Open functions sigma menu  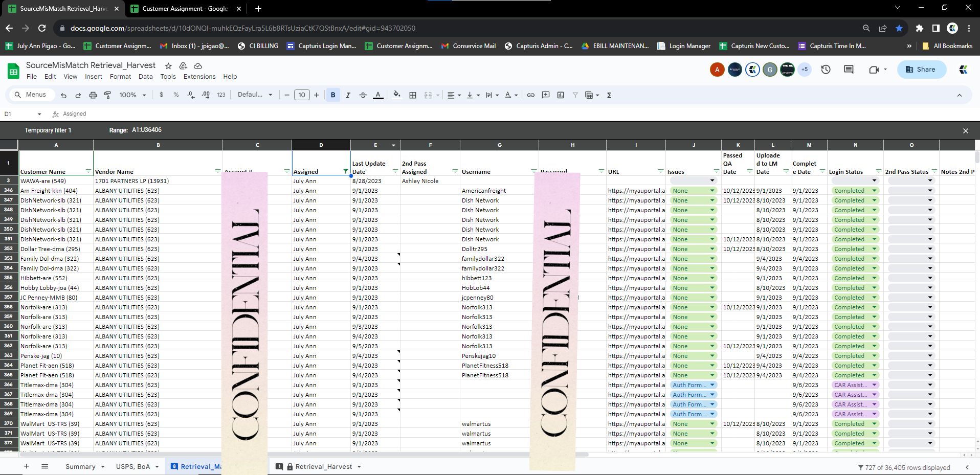coord(609,95)
